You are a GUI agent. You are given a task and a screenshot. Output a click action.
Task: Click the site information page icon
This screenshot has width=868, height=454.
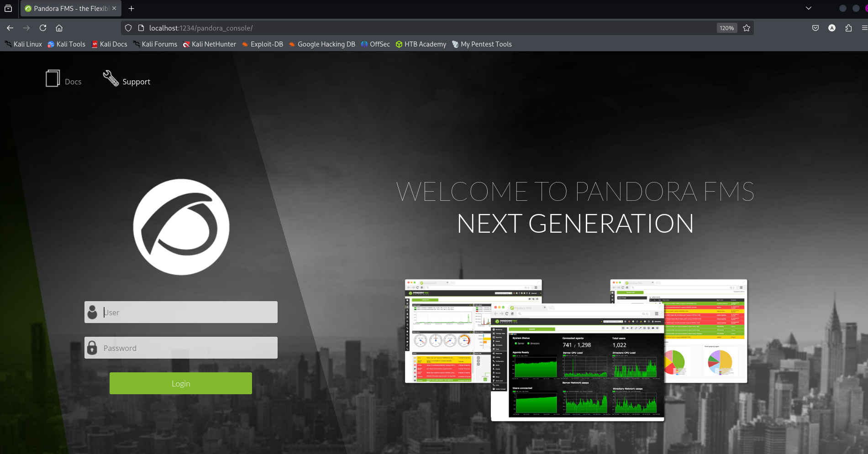141,28
